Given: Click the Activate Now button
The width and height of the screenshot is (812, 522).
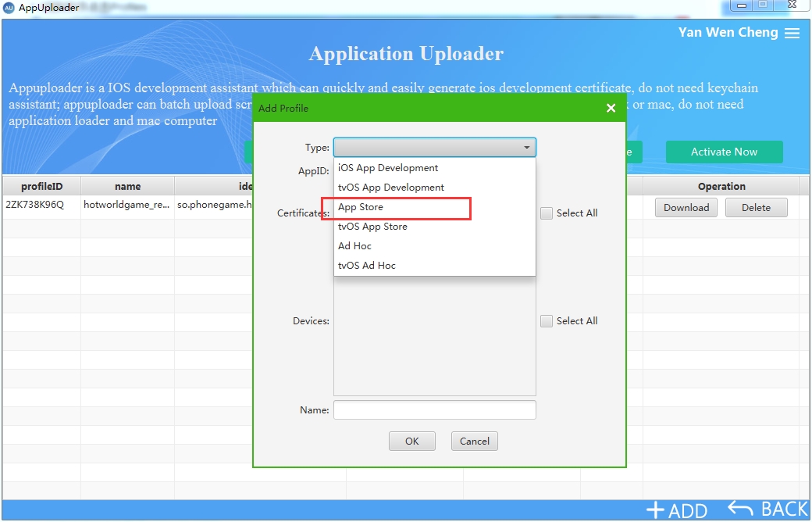Looking at the screenshot, I should click(724, 152).
